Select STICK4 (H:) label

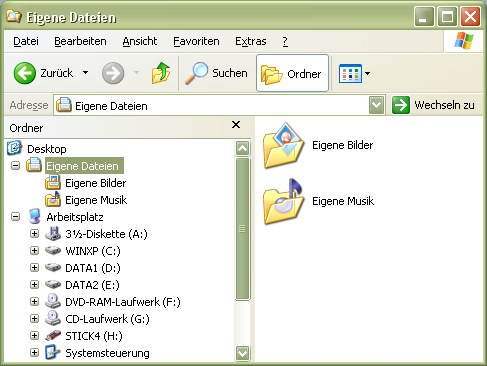(94, 336)
